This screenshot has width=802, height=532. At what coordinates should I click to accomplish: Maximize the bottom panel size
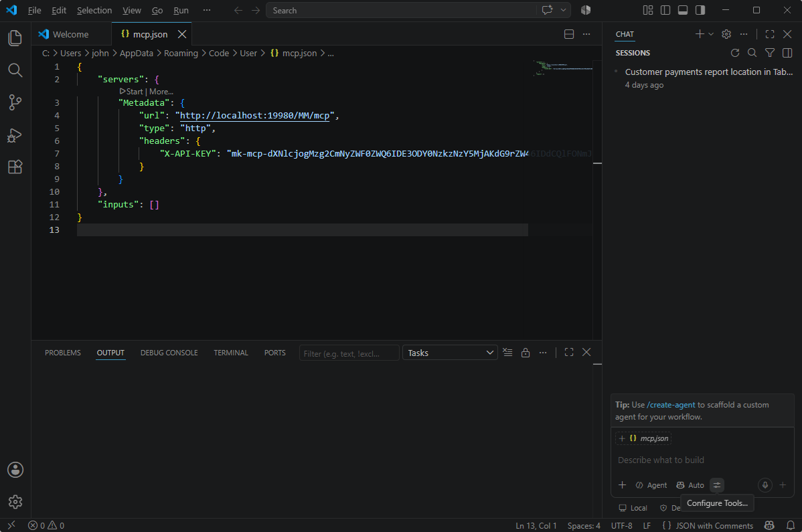[569, 353]
